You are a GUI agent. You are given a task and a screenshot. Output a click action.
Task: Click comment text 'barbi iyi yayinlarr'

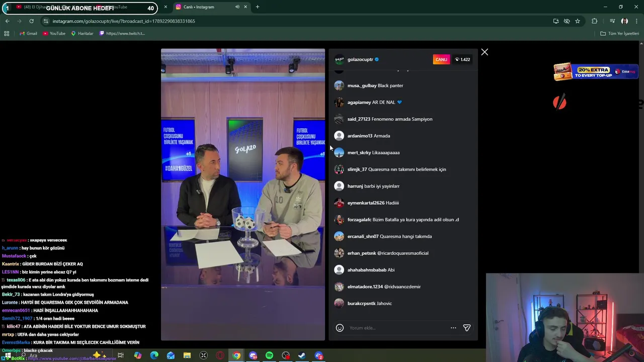coord(382,186)
